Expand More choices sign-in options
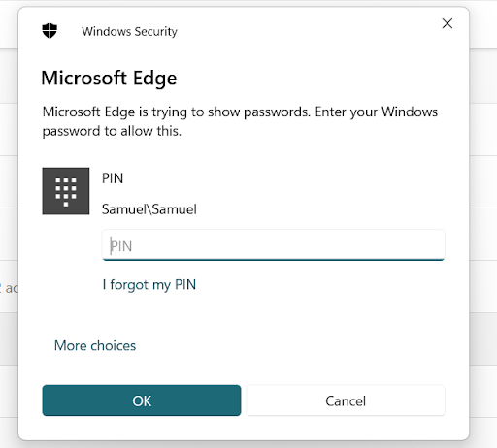 (95, 345)
